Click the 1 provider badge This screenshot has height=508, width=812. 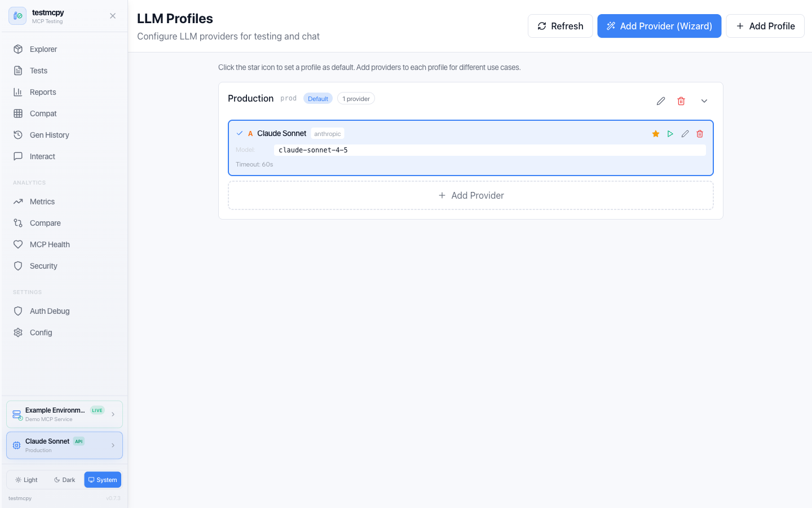click(356, 99)
